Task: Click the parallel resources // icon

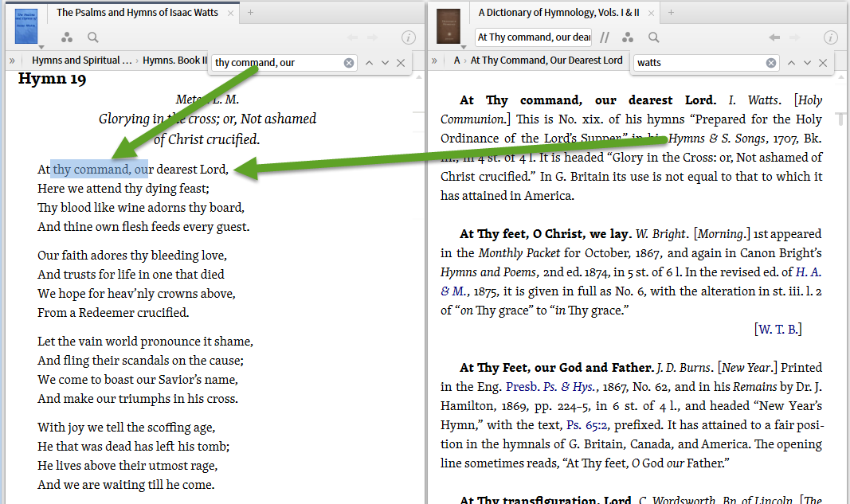Action: (x=605, y=37)
